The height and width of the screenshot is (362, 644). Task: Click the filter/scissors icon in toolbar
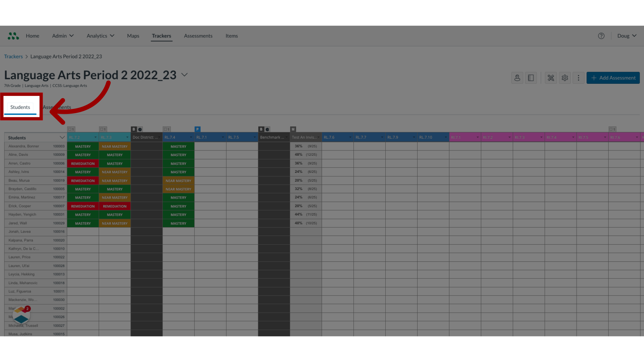(x=551, y=77)
